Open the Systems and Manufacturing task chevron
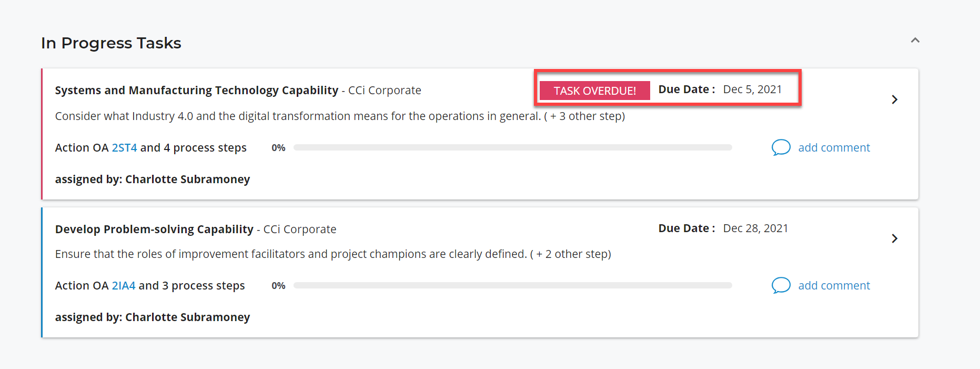 coord(894,99)
